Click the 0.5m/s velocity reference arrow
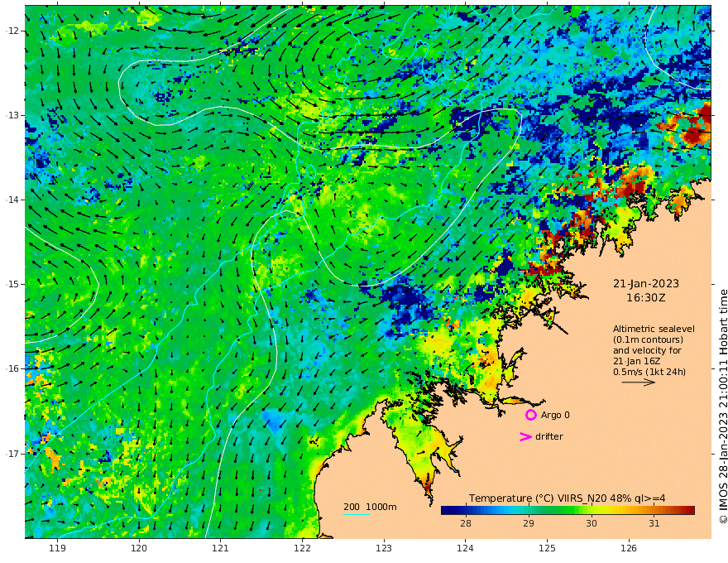Screen dimensions: 728x563 (x=638, y=383)
